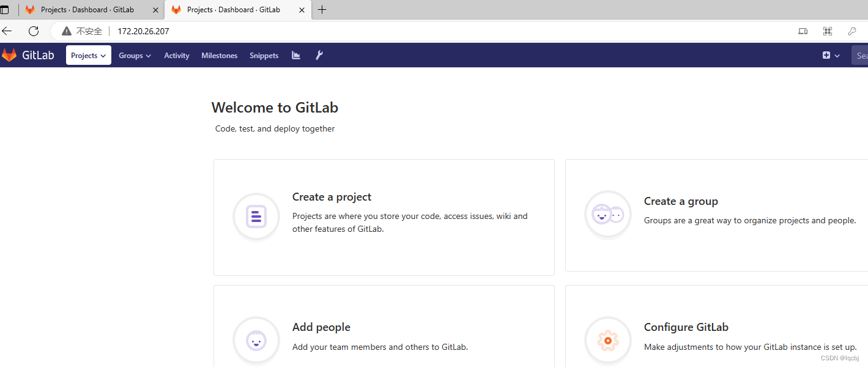Expand the Projects dropdown

click(x=88, y=55)
